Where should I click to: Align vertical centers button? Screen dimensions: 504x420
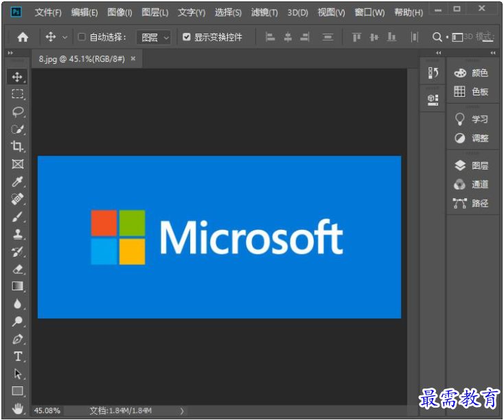tap(374, 37)
